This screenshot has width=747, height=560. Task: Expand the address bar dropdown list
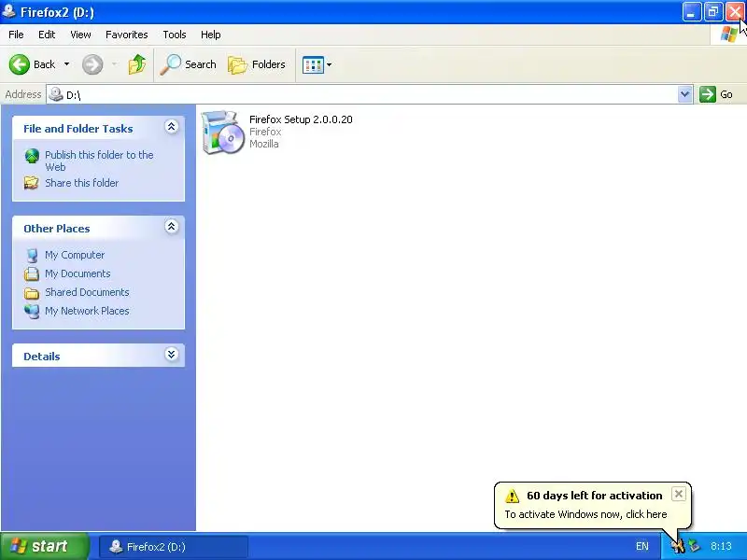tap(685, 94)
